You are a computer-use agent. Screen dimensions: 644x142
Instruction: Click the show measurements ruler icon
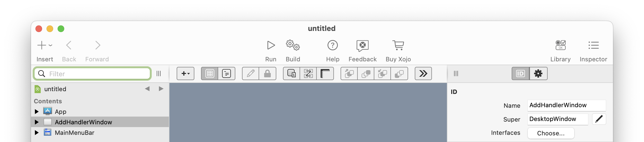325,73
